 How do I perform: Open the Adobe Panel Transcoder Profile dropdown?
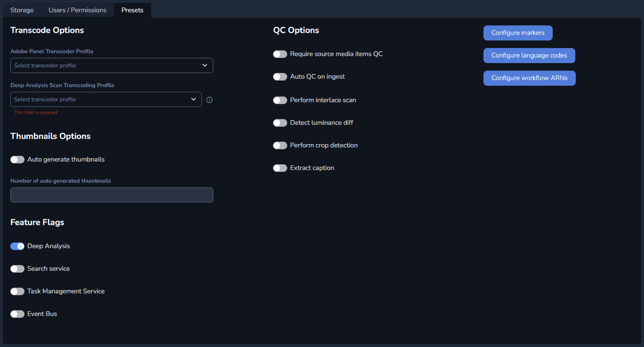tap(112, 65)
